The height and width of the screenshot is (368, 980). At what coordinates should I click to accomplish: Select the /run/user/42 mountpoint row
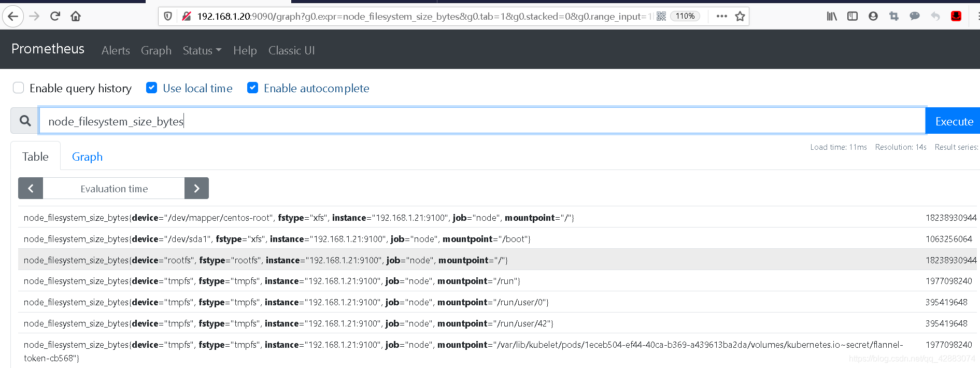click(498, 323)
